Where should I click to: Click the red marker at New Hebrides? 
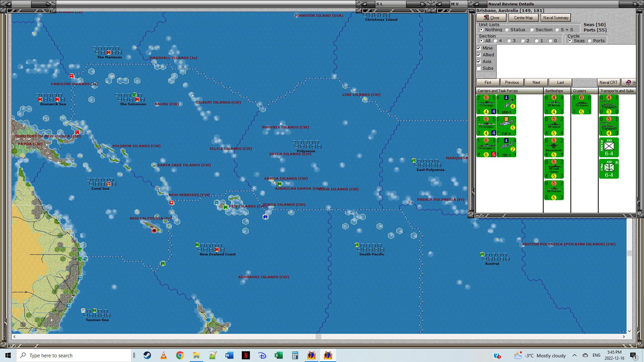(171, 202)
